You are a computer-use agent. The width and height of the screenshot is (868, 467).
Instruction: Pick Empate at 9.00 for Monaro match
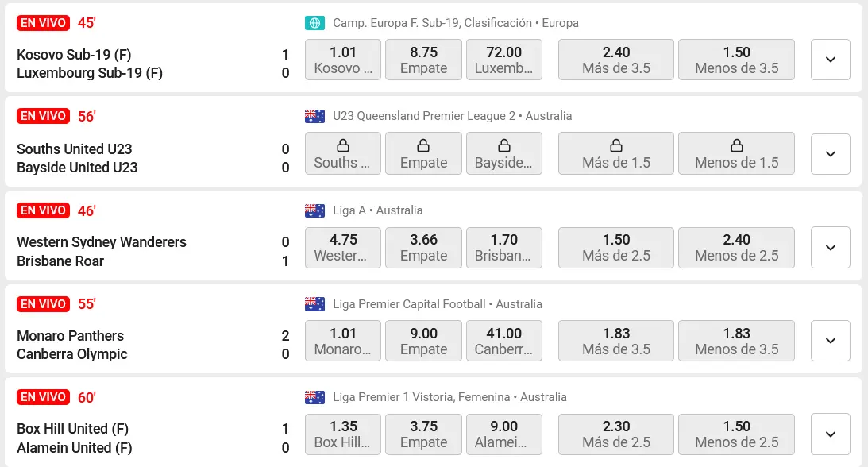point(423,341)
